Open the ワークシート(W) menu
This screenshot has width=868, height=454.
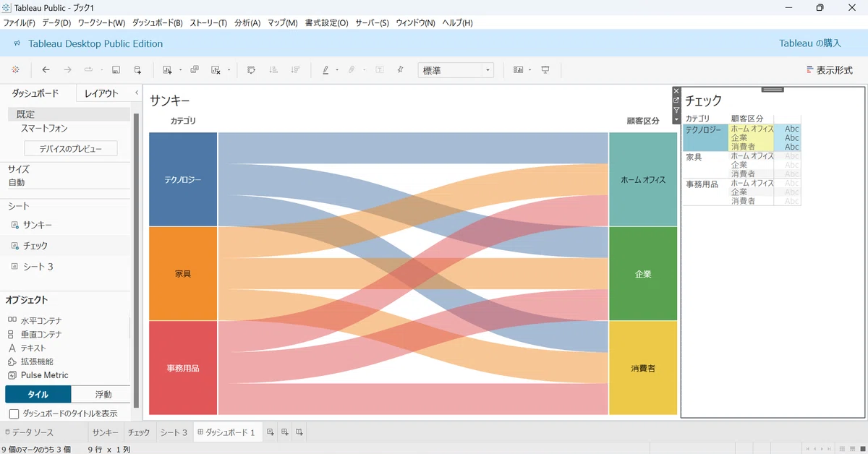(101, 23)
